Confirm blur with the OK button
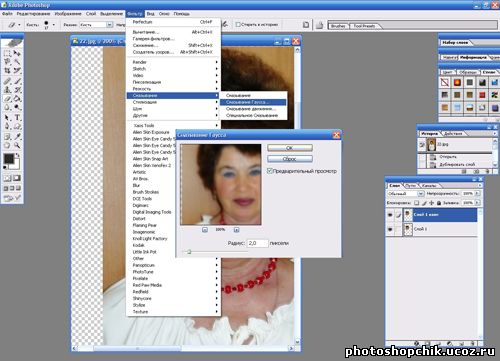Viewport: 500px width, 361px height. point(290,148)
